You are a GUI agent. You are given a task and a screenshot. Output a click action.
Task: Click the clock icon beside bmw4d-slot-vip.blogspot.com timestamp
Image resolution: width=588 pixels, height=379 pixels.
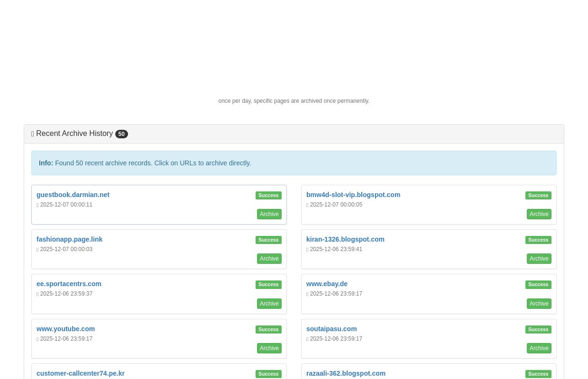[308, 205]
